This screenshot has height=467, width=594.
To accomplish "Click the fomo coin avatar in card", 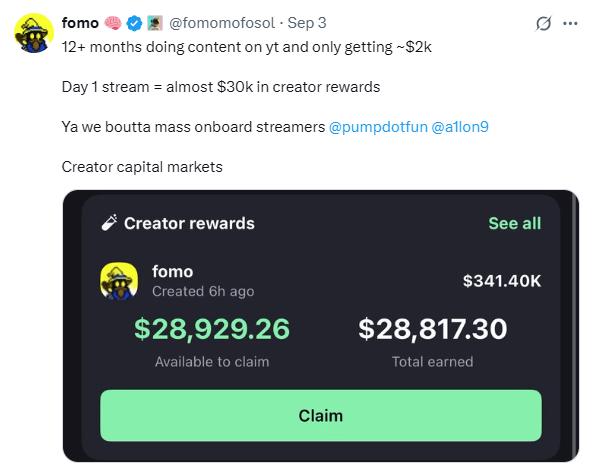I will 119,281.
